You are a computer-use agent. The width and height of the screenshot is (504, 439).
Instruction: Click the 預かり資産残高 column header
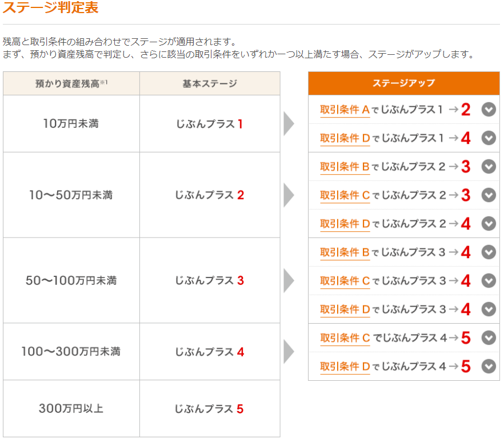[x=71, y=84]
